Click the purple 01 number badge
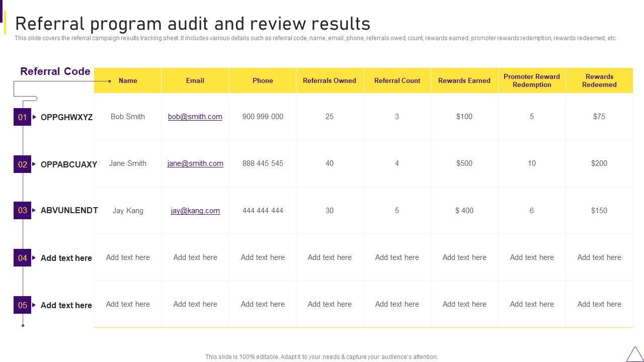Viewport: 644px width, 362px height. coord(22,117)
